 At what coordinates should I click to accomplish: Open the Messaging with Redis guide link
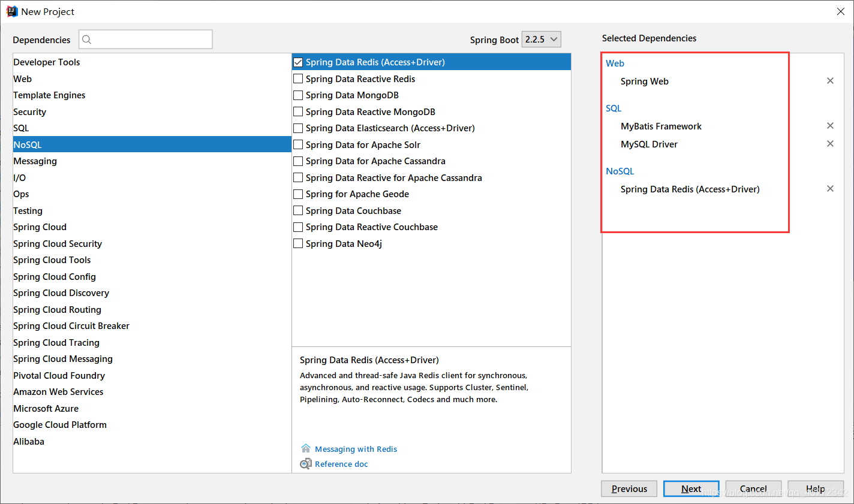pyautogui.click(x=356, y=449)
